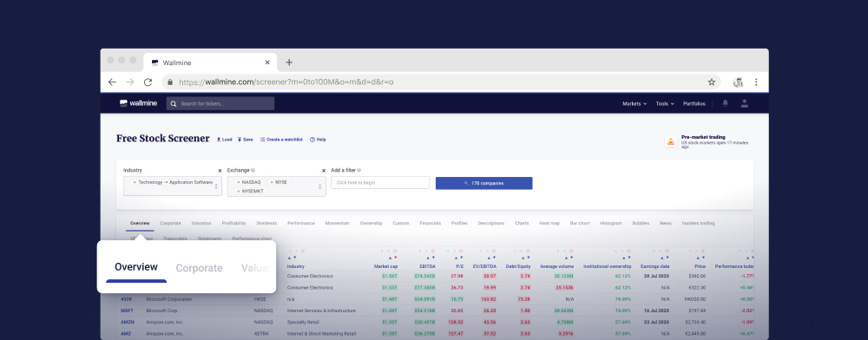Screen dimensions: 868x340
Task: Click the MSFT ticker link
Action: point(127,311)
